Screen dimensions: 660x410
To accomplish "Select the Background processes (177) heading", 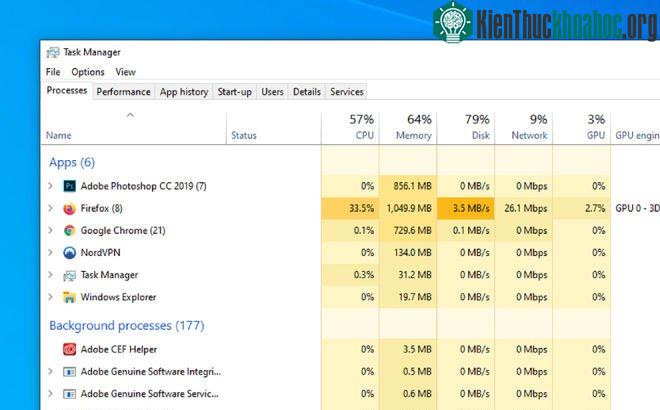I will point(127,326).
